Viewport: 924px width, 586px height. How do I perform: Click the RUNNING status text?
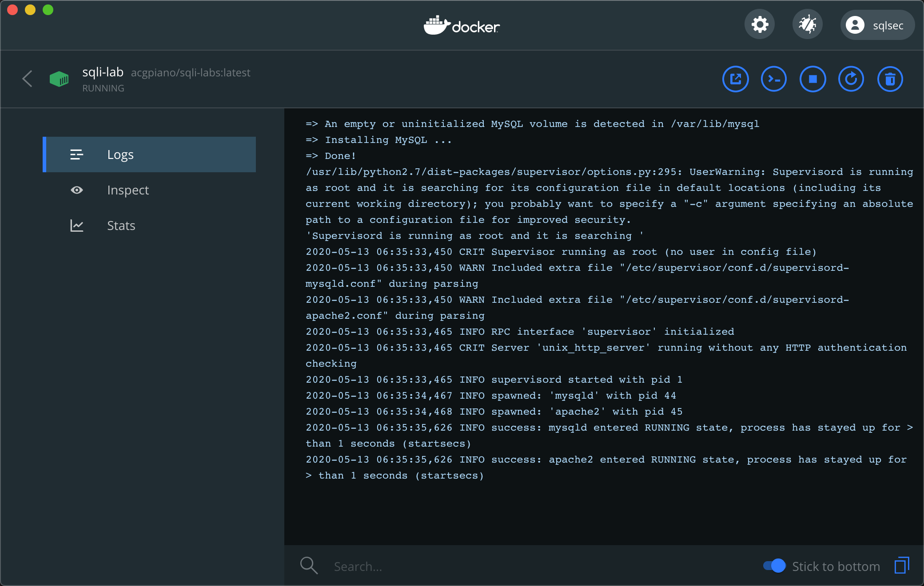point(103,88)
